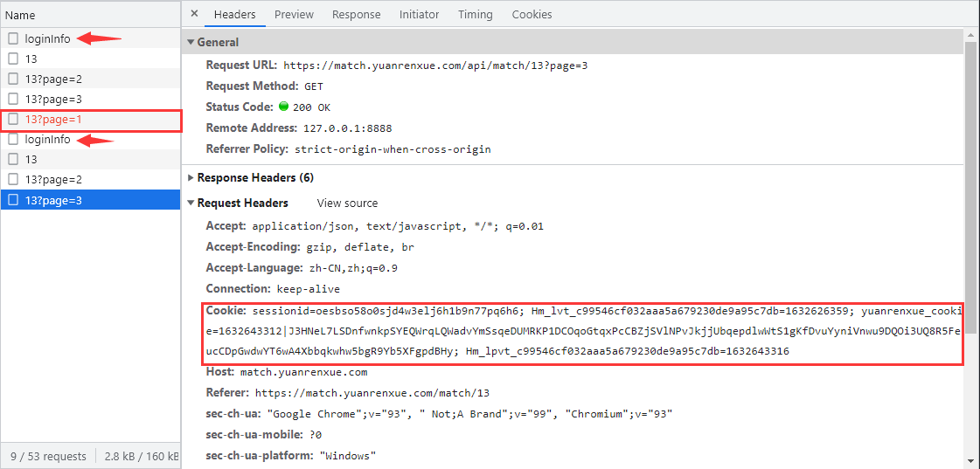Click the file icon beside first loginInfo request
Viewport: 980px width, 469px height.
click(13, 38)
